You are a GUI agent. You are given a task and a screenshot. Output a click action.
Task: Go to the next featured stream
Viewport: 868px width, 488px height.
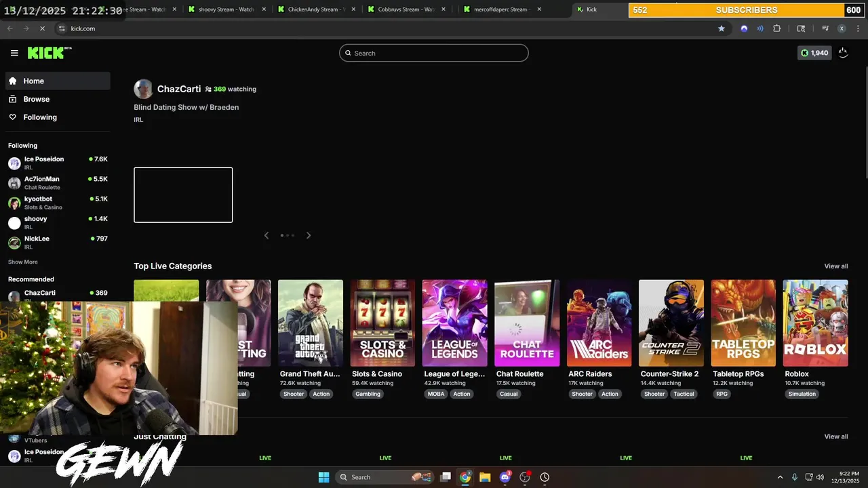(x=309, y=235)
